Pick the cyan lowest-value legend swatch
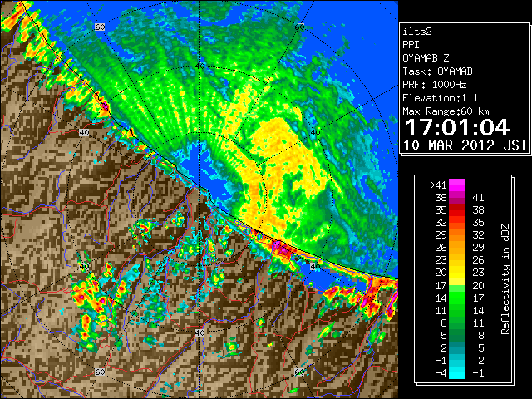This screenshot has height=399, width=532. (457, 373)
